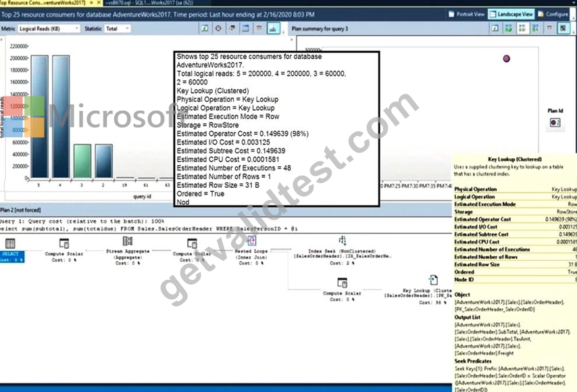
Task: Click the Force Plan icon
Action: 509,28
